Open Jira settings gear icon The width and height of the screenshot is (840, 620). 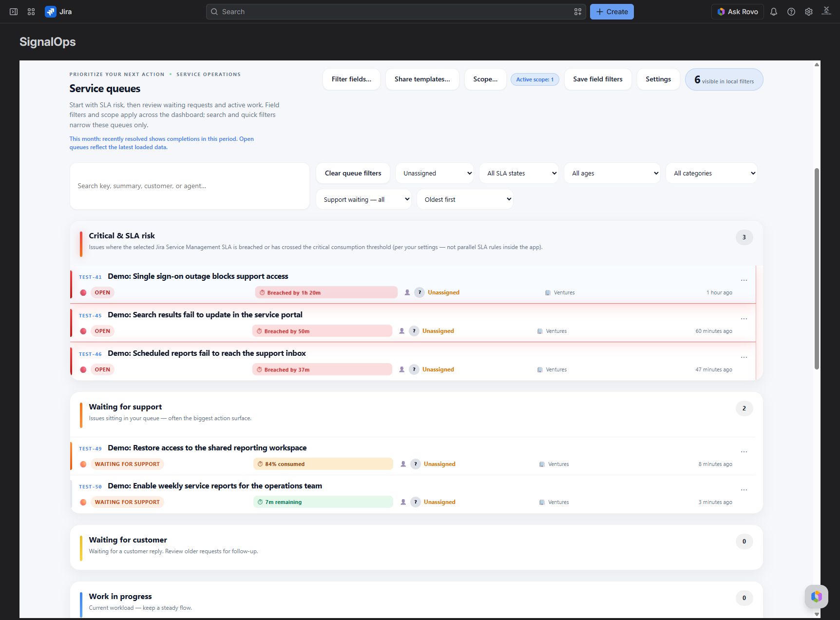809,12
